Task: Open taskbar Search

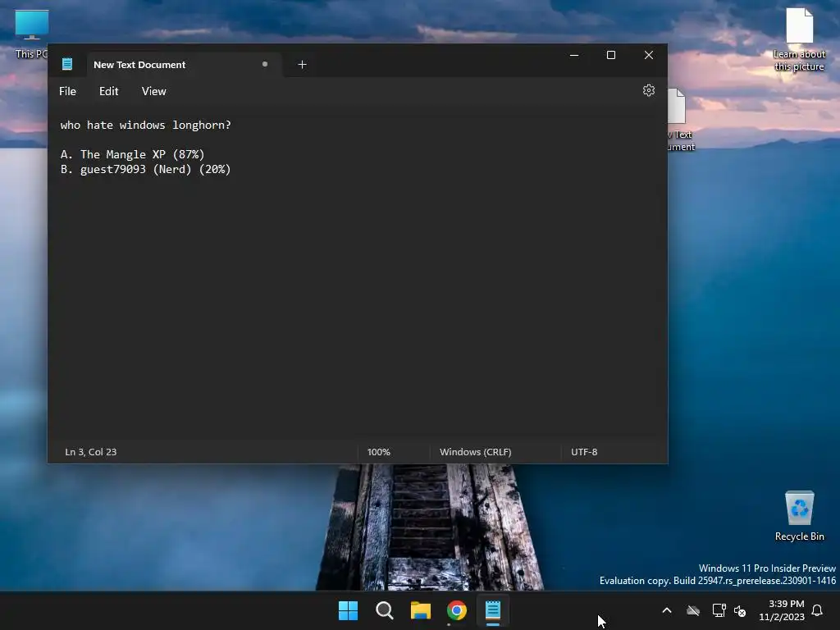Action: (385, 610)
